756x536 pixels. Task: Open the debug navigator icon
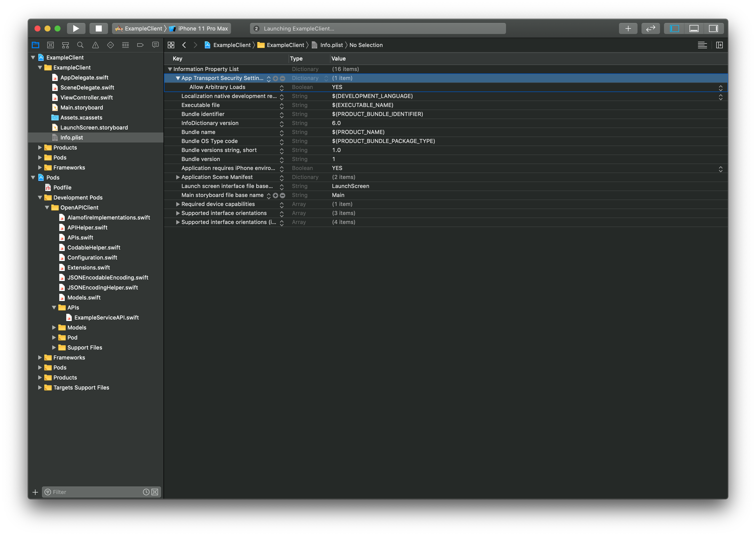(125, 45)
